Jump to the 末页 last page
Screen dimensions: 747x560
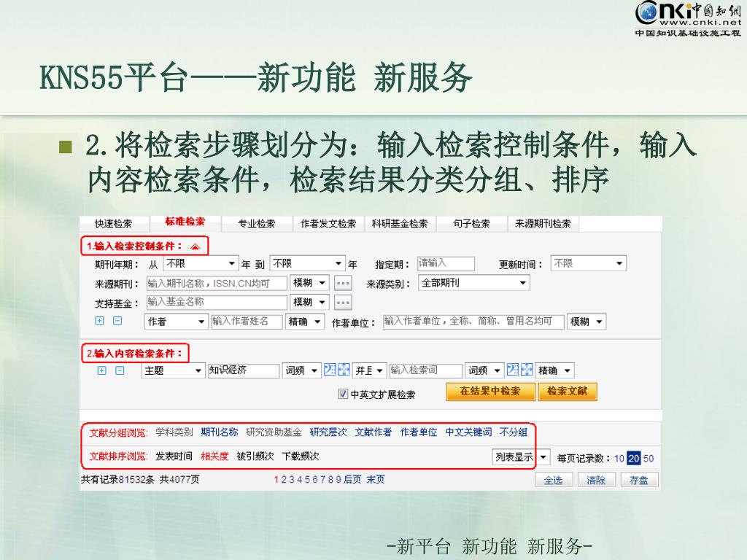376,479
